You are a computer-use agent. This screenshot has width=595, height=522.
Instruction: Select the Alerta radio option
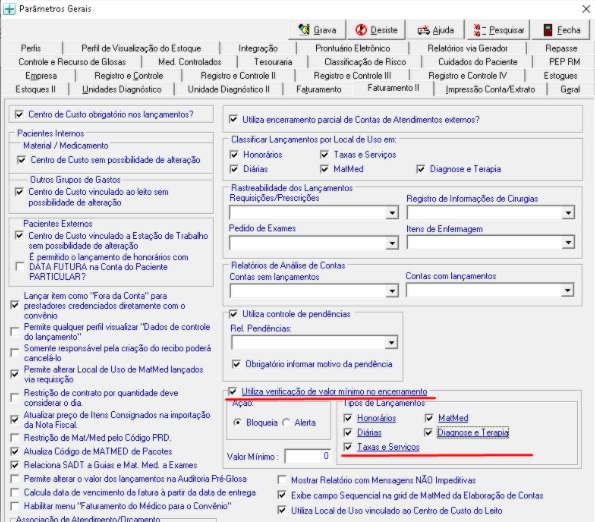pyautogui.click(x=286, y=422)
